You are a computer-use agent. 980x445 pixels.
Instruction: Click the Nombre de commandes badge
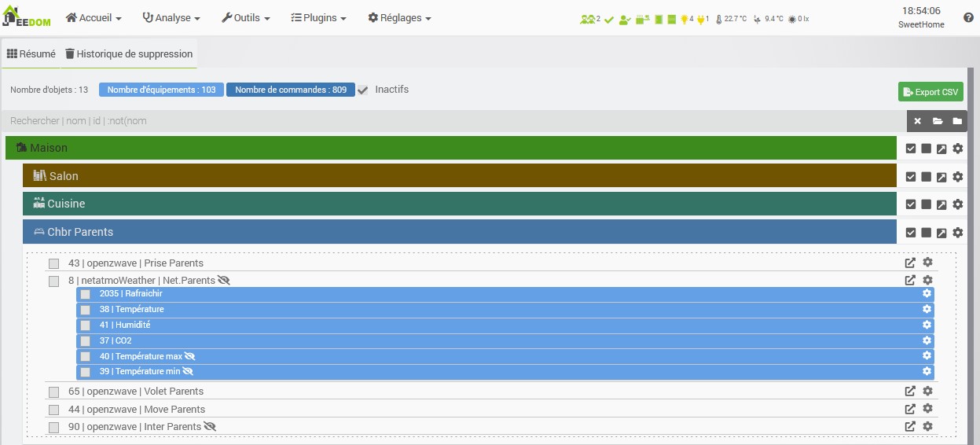pyautogui.click(x=290, y=90)
